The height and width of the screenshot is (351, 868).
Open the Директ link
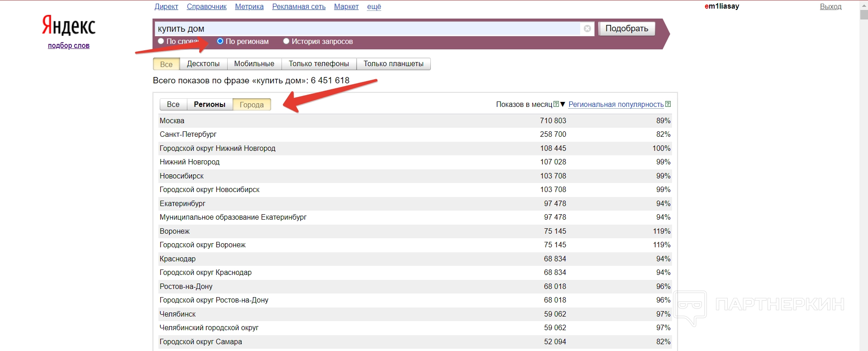(166, 6)
